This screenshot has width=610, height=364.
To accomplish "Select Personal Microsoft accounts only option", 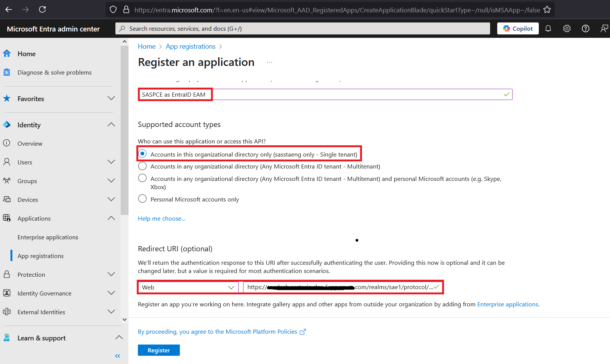I will click(142, 199).
